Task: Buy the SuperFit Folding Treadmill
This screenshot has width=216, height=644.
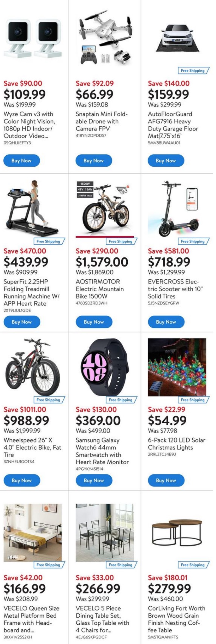Action: 22,322
